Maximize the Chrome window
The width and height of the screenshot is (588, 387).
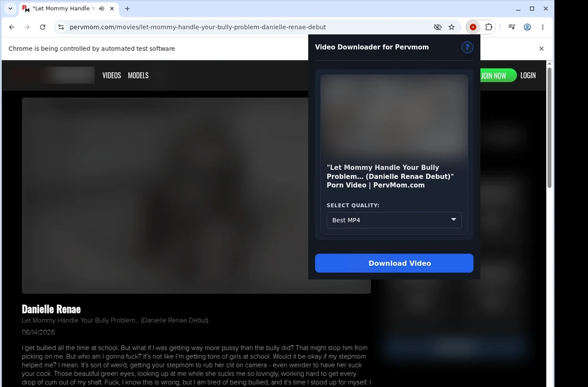532,9
